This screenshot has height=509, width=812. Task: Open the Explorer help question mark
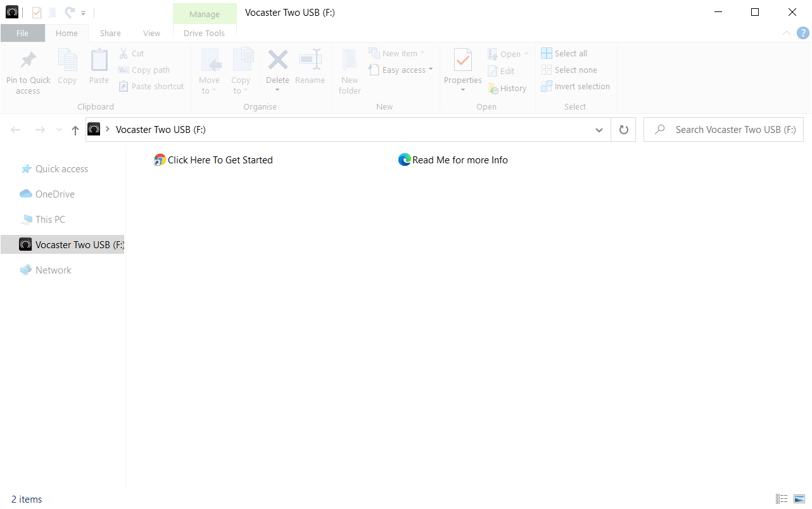tap(803, 33)
